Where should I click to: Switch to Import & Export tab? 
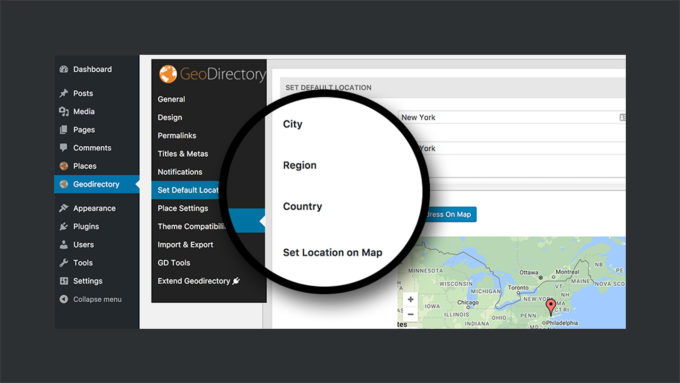coord(185,245)
